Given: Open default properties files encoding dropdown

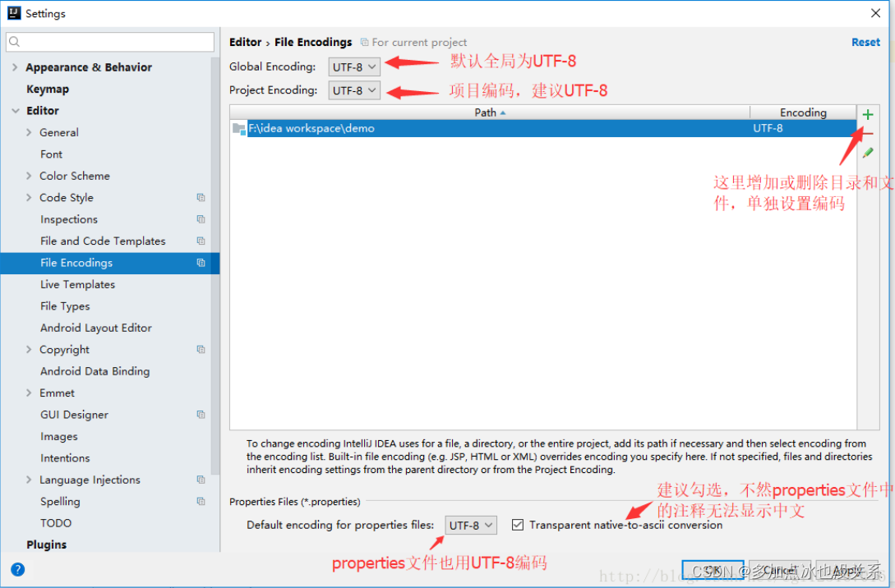Looking at the screenshot, I should pyautogui.click(x=470, y=526).
